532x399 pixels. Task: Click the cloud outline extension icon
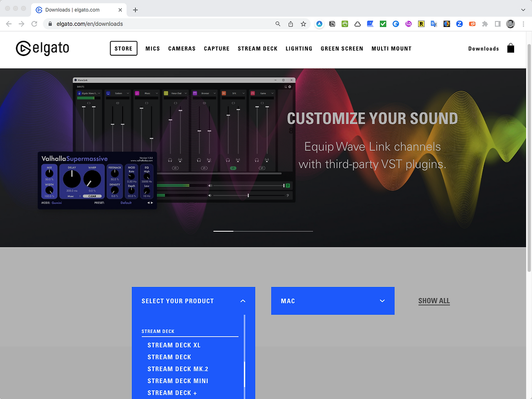click(357, 24)
